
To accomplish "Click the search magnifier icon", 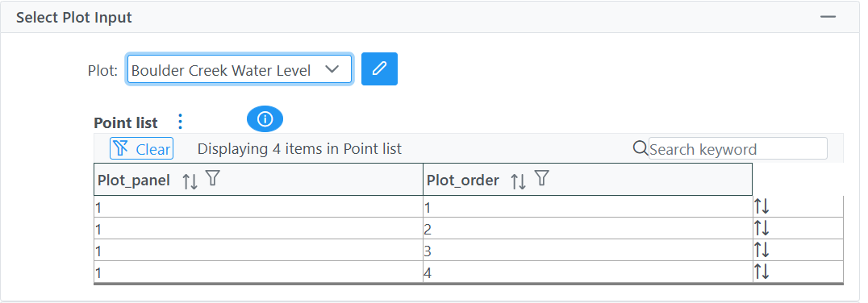I will [640, 148].
